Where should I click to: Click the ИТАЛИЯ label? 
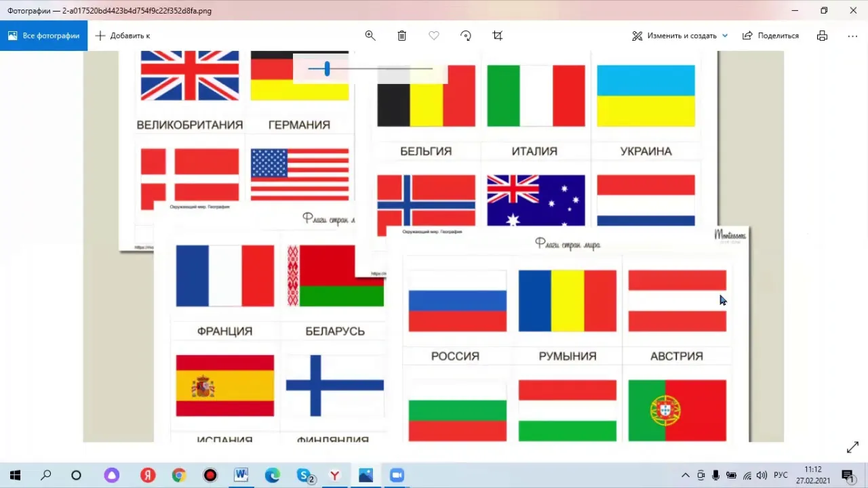click(x=534, y=151)
